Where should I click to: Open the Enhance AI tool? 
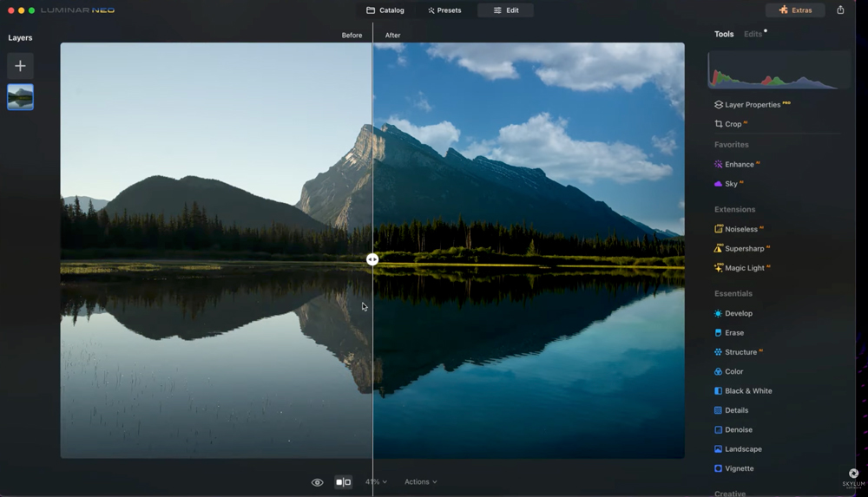739,164
